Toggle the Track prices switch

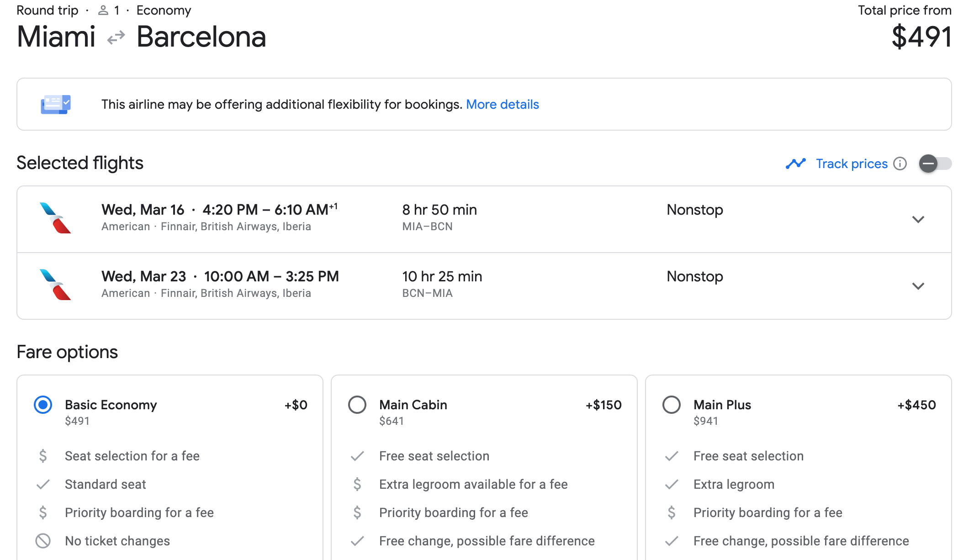935,164
